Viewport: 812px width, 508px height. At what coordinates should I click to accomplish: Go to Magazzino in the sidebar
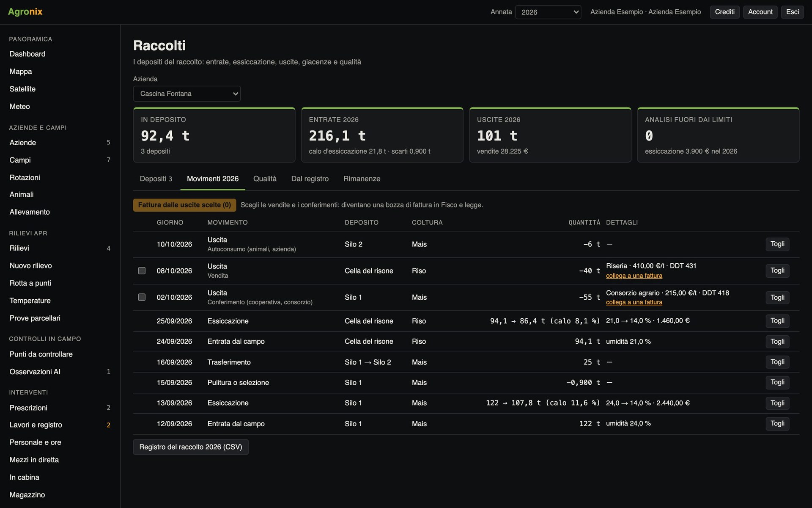tap(60, 494)
